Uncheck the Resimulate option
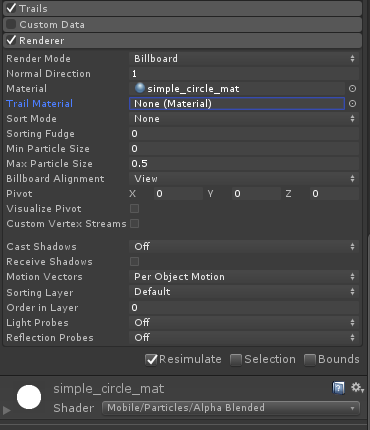This screenshot has height=430, width=370. click(x=151, y=360)
